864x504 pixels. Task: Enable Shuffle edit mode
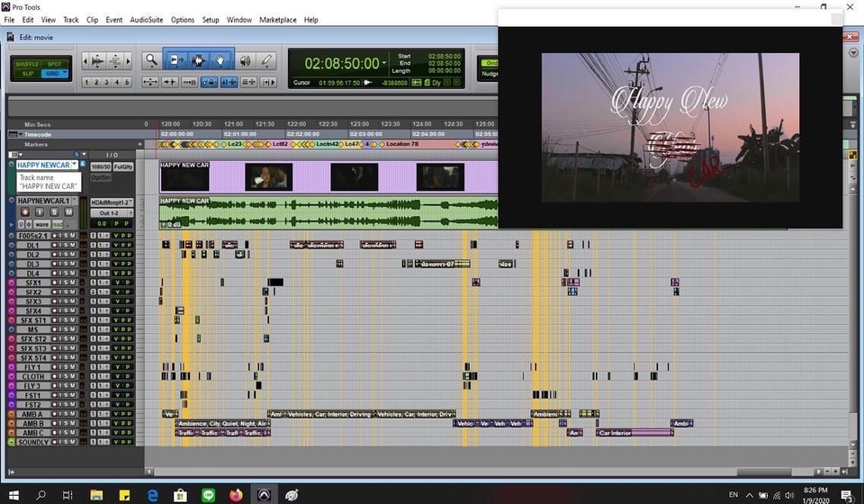[26, 64]
